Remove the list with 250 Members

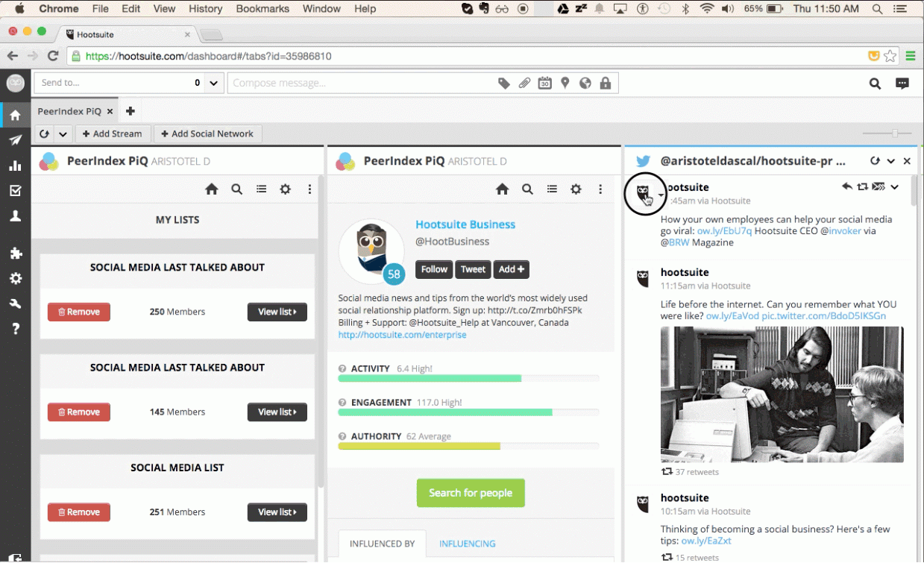[x=79, y=312]
